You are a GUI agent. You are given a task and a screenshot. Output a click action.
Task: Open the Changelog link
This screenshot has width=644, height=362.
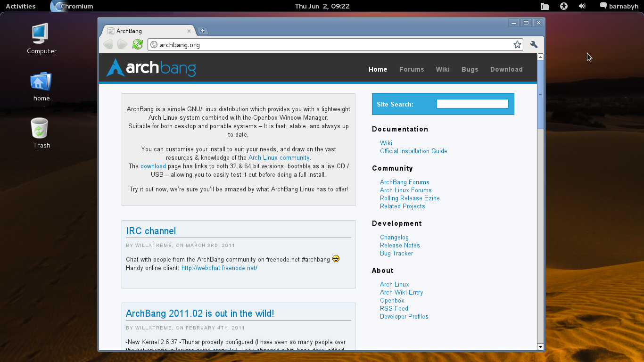click(x=394, y=237)
